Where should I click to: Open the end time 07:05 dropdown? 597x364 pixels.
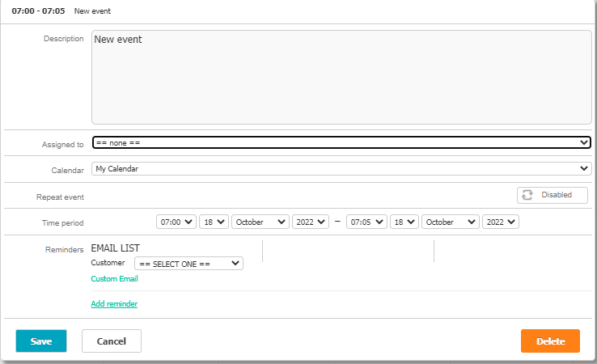coord(365,222)
